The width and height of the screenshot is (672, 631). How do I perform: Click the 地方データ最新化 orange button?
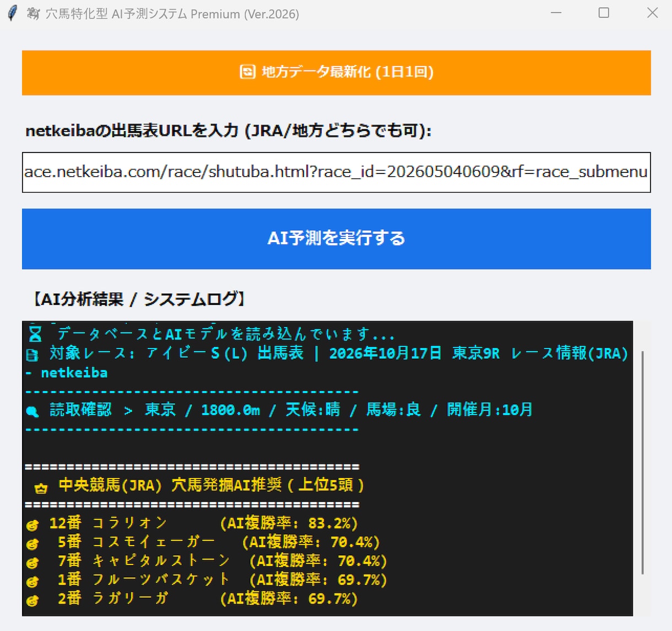336,73
